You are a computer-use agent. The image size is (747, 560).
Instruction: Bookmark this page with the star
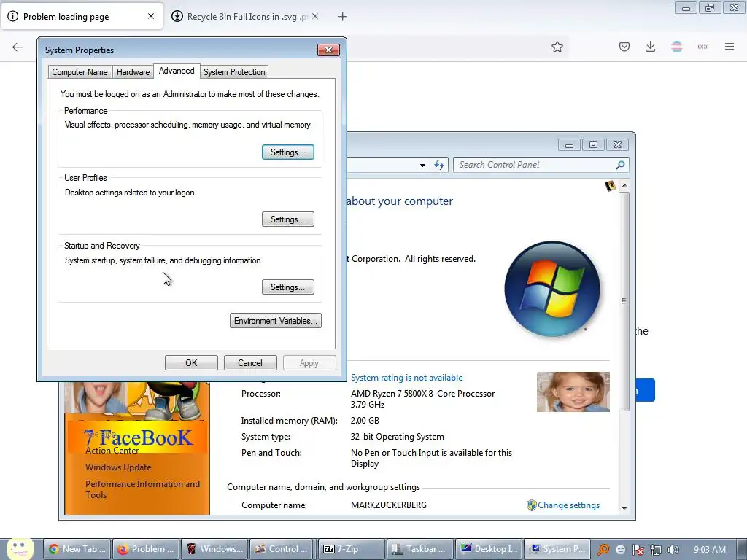[x=557, y=47]
